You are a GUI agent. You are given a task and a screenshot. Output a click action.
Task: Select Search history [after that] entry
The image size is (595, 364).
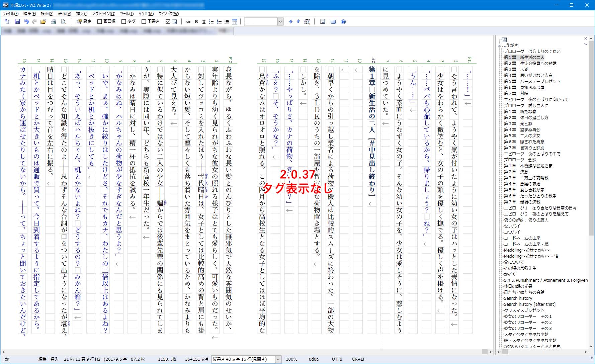point(530,304)
